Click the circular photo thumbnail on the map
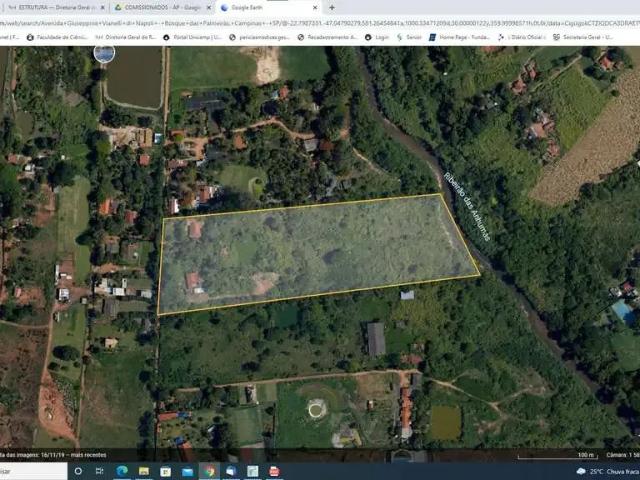This screenshot has width=640, height=480. pos(104,54)
